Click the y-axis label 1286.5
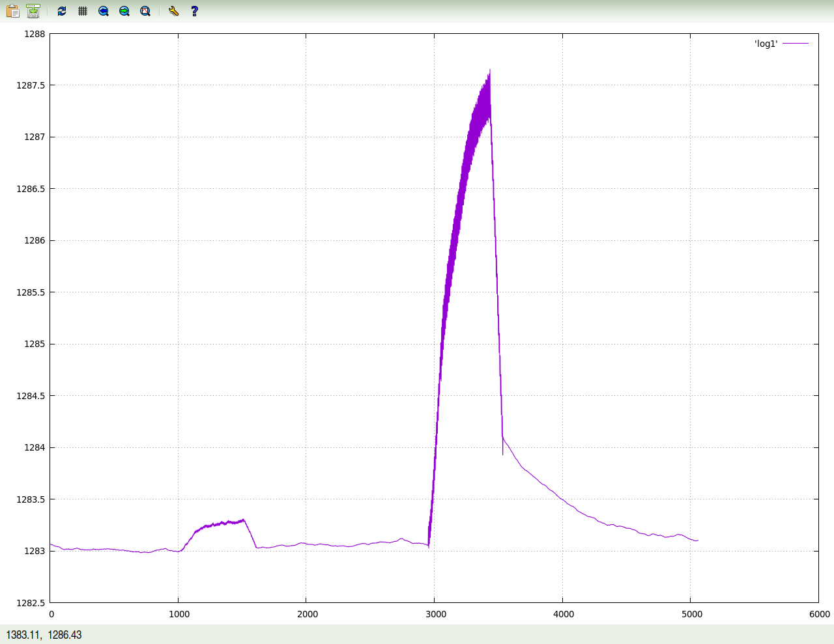This screenshot has width=834, height=644. point(31,189)
